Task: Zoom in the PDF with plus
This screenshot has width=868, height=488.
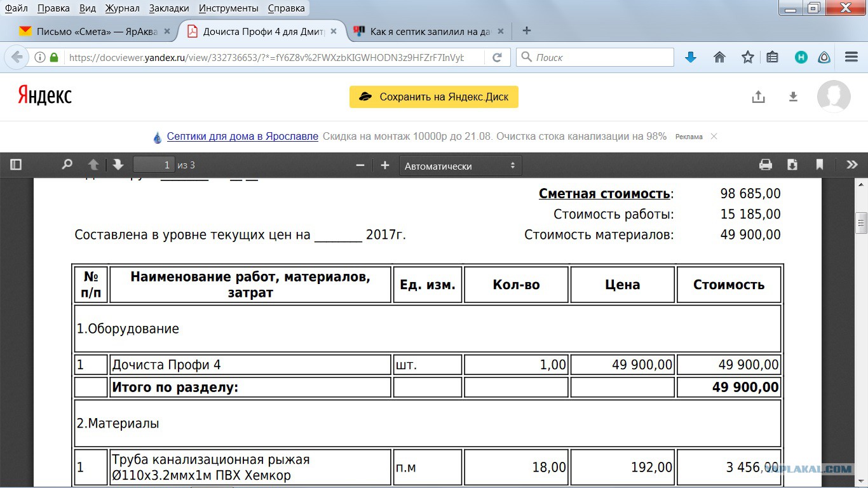Action: [x=384, y=165]
